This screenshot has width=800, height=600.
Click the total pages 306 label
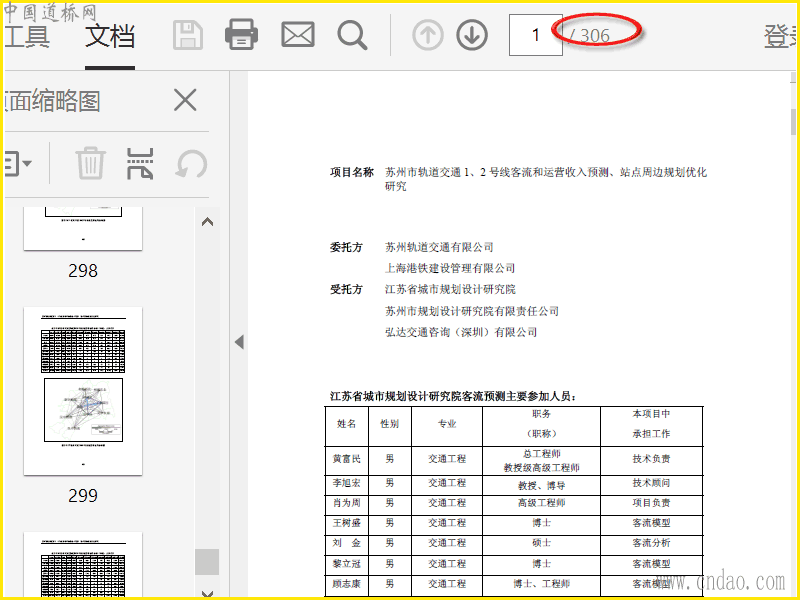(589, 35)
